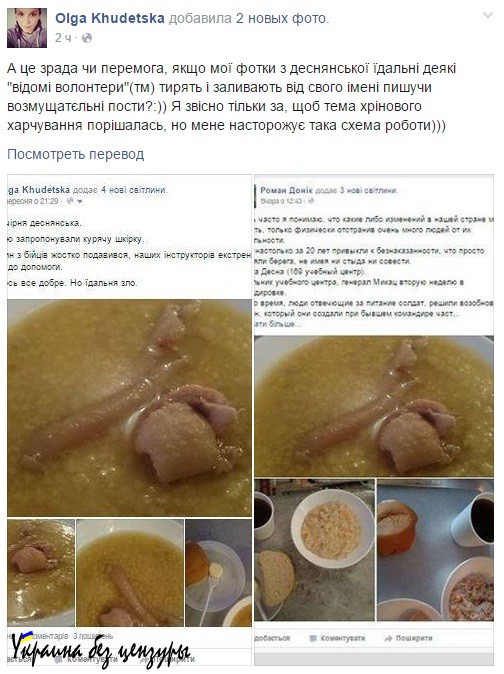Click the globe icon under Роман Донік
The width and height of the screenshot is (504, 674).
pyautogui.click(x=311, y=201)
